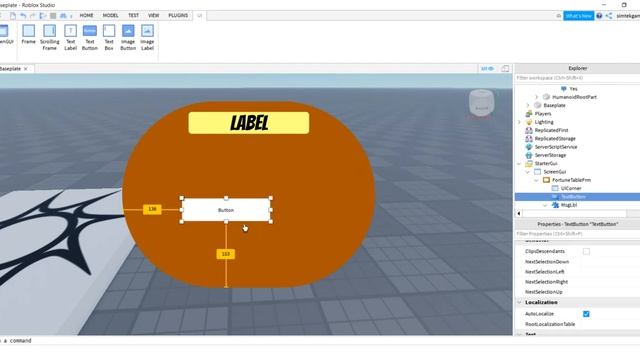Open the MODEL ribbon tab
This screenshot has height=360, width=640.
click(x=110, y=16)
